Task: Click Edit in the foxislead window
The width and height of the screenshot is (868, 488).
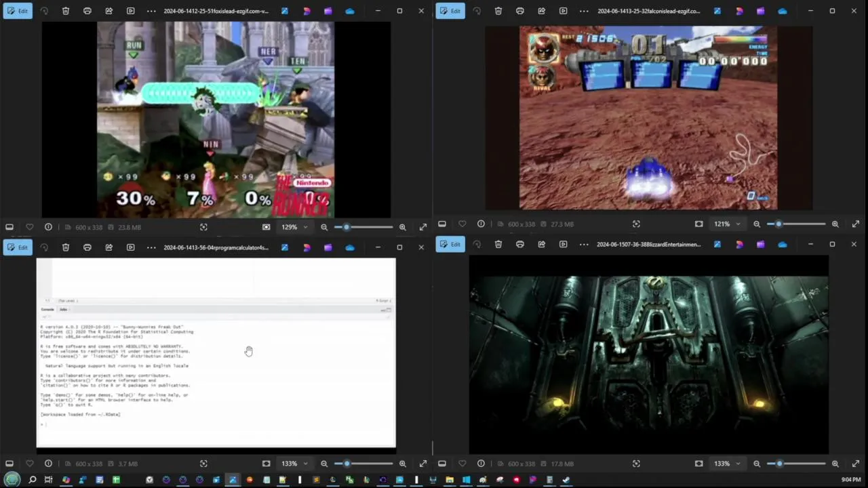Action: point(18,11)
